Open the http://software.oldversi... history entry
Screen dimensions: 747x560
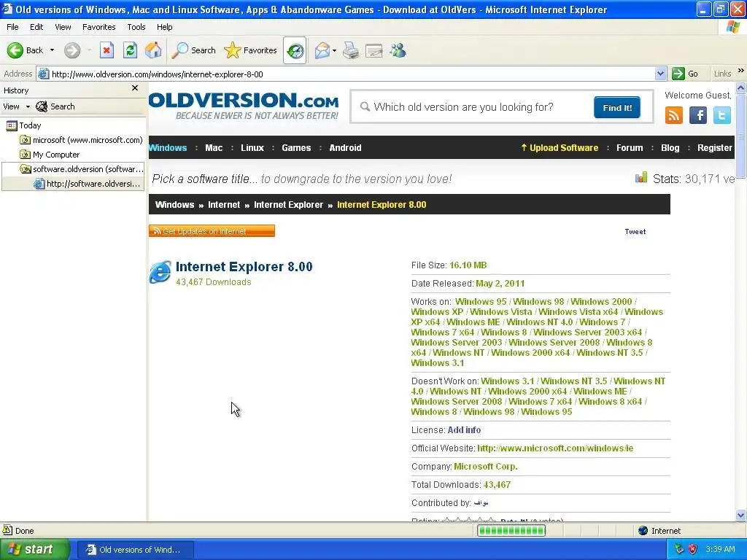click(88, 183)
